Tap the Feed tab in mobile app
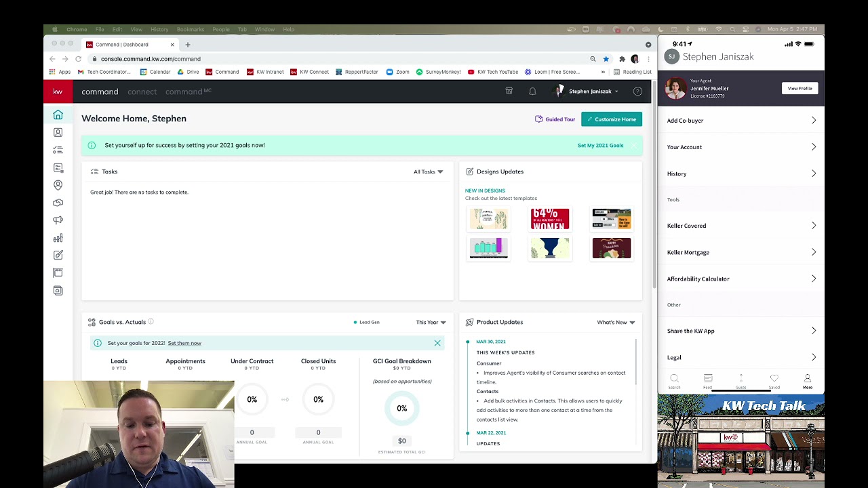 pyautogui.click(x=707, y=381)
